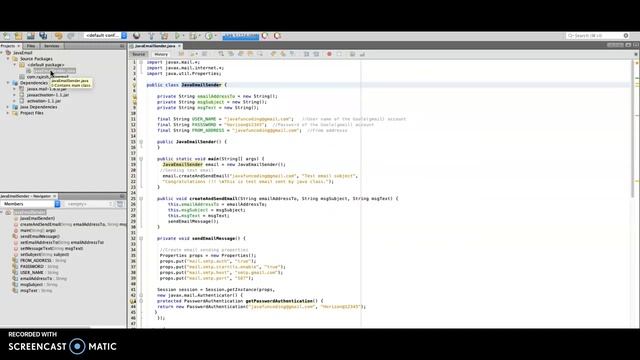Click the Find Selection icon in editor toolbar
This screenshot has width=640, height=360.
(221, 54)
